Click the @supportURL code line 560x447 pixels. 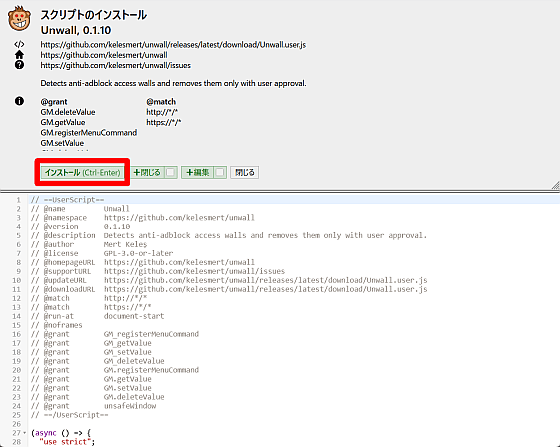click(158, 271)
